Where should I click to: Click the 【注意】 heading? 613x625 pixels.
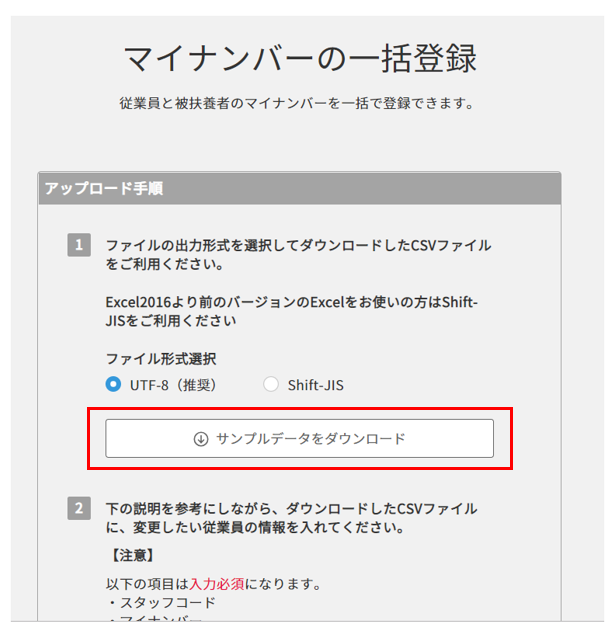131,554
